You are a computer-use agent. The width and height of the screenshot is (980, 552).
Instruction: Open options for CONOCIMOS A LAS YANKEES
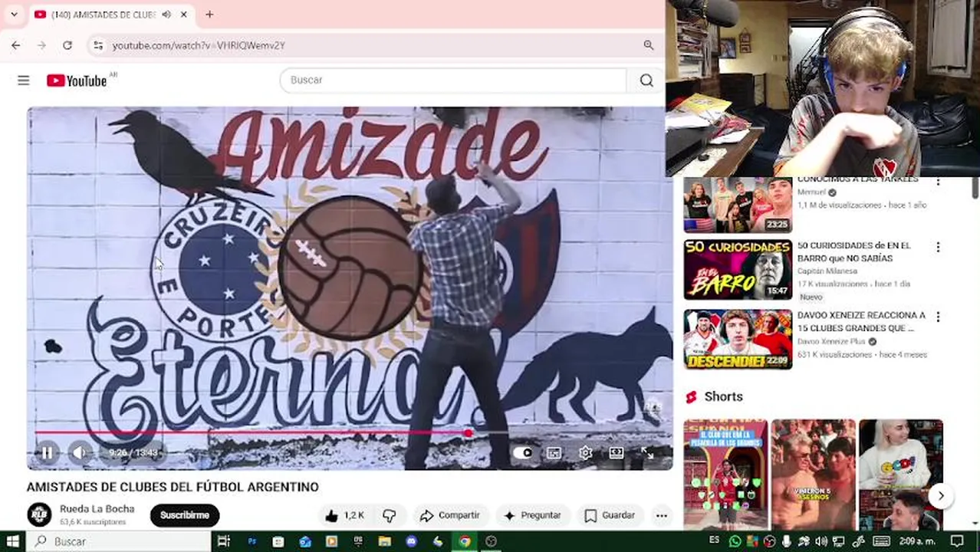coord(938,181)
